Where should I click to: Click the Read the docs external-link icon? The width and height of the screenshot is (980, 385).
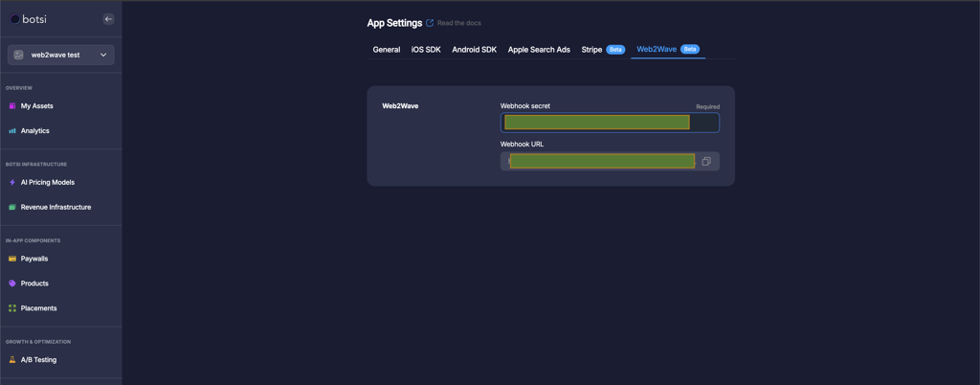click(x=430, y=23)
